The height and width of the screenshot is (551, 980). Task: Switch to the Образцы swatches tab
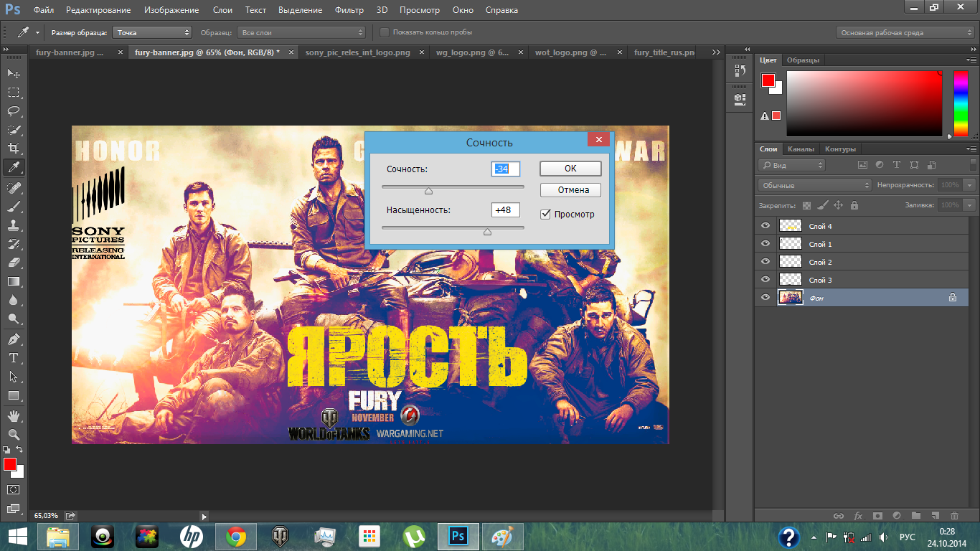803,60
